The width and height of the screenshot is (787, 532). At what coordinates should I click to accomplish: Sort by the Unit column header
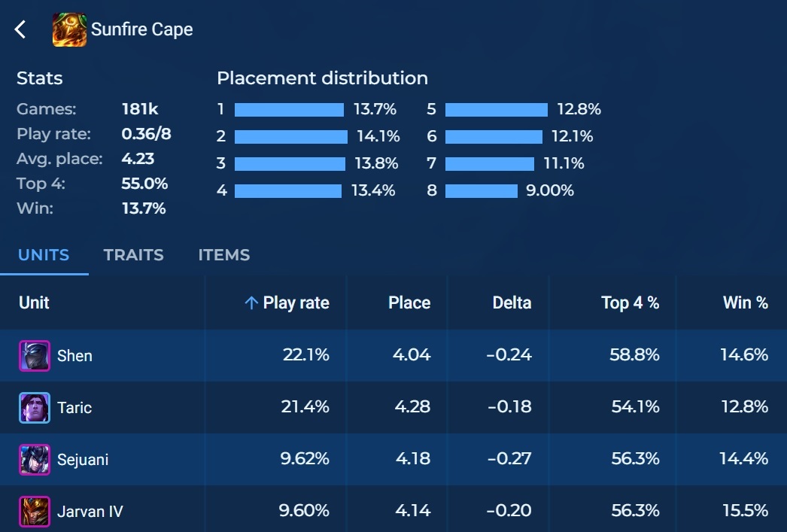tap(35, 303)
